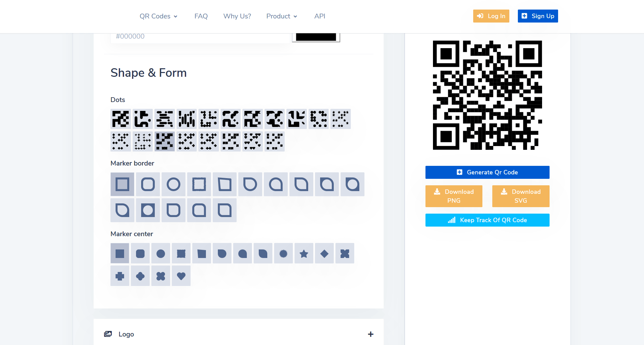Choose the skewed square Marker border

[x=225, y=184]
